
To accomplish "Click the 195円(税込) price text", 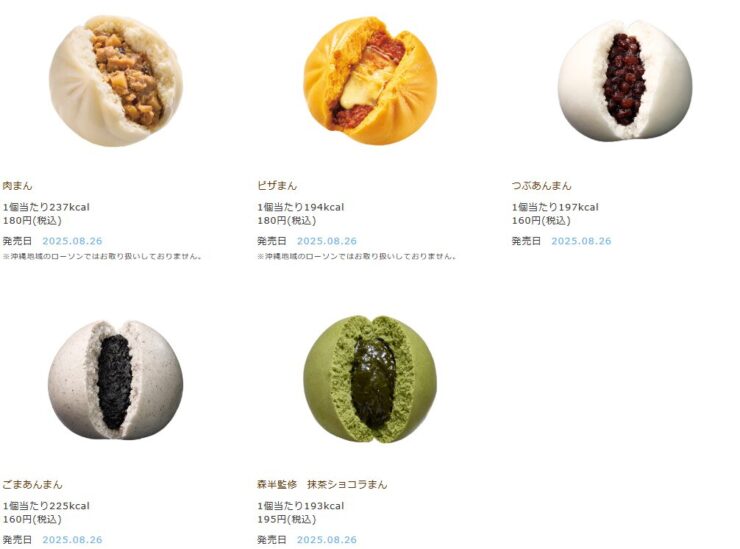I will pos(286,519).
